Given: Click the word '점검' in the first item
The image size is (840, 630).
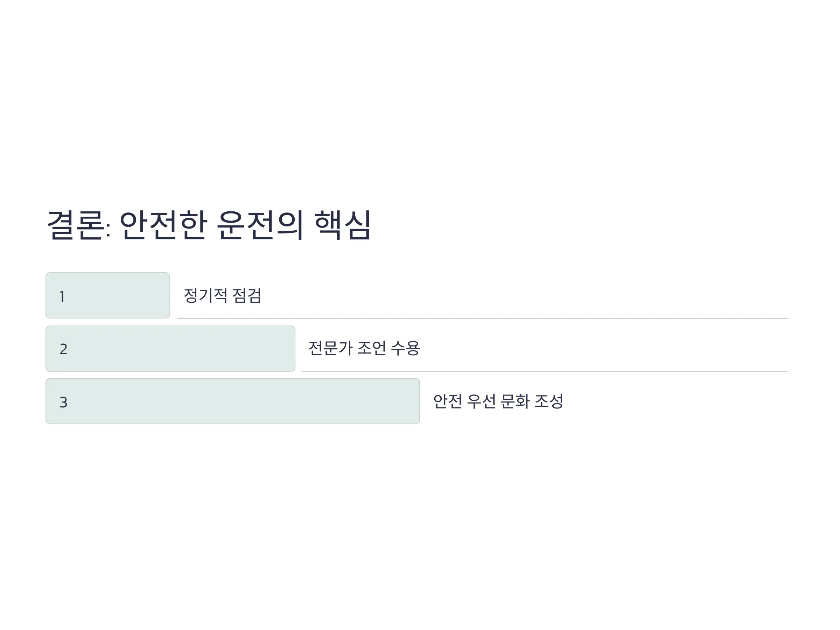Looking at the screenshot, I should [247, 295].
